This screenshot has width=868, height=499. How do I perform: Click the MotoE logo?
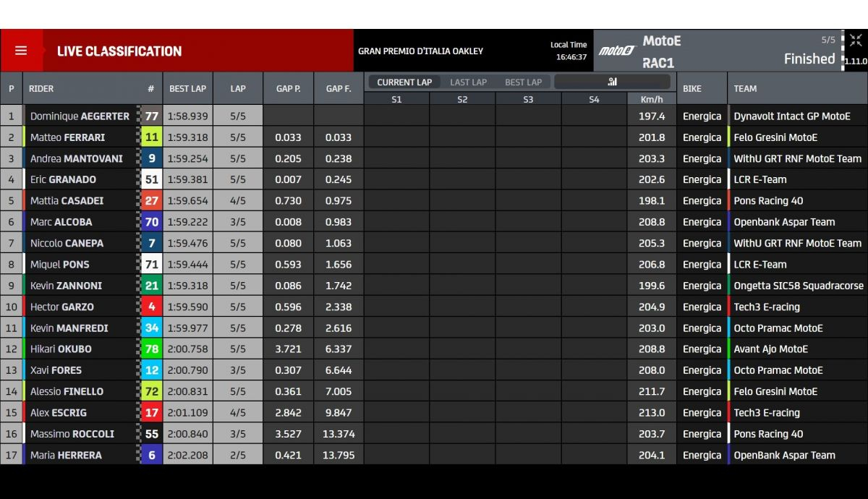point(617,51)
